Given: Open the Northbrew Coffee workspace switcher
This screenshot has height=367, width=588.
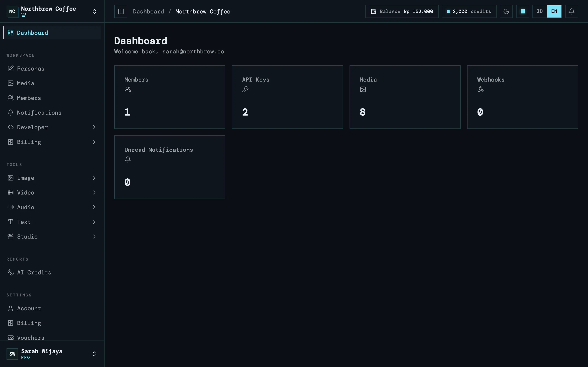Looking at the screenshot, I should pos(52,11).
